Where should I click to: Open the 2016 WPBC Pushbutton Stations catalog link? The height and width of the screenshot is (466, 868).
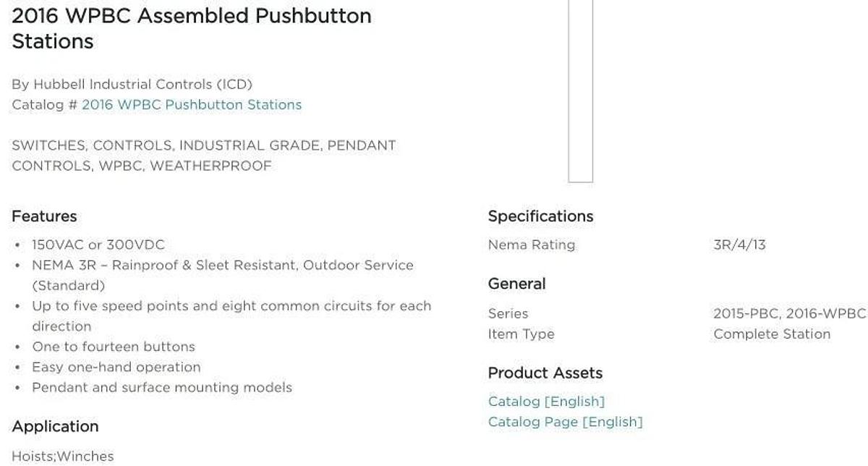click(192, 105)
